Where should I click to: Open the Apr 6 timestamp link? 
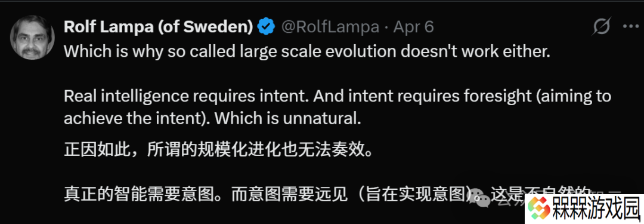(414, 27)
